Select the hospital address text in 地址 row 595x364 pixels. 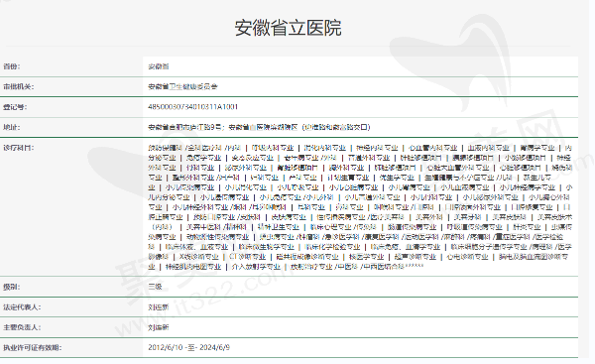click(259, 127)
